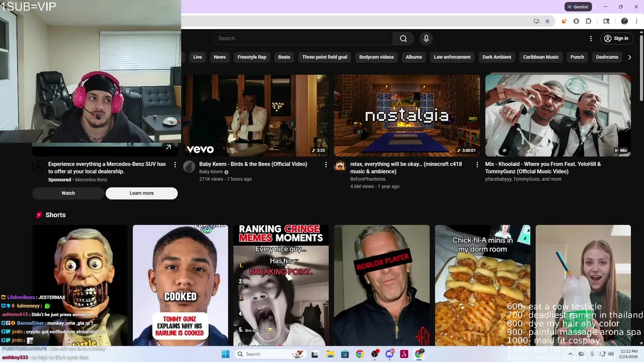Select the Freestyle Rap chip
The height and width of the screenshot is (362, 644).
(252, 57)
